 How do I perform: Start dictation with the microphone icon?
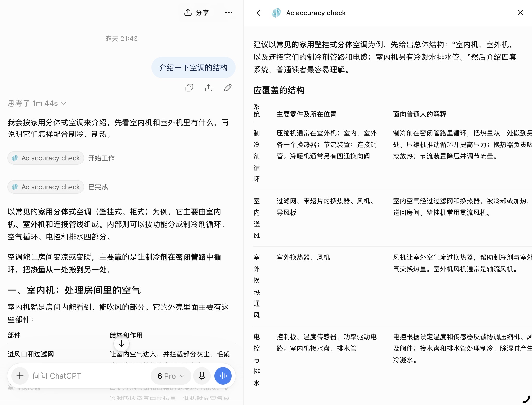202,376
